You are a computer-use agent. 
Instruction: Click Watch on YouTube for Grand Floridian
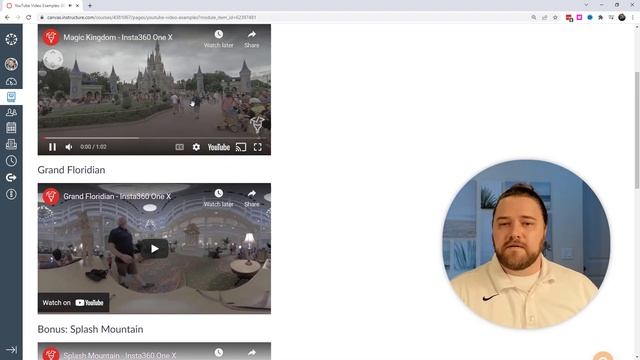(x=73, y=303)
